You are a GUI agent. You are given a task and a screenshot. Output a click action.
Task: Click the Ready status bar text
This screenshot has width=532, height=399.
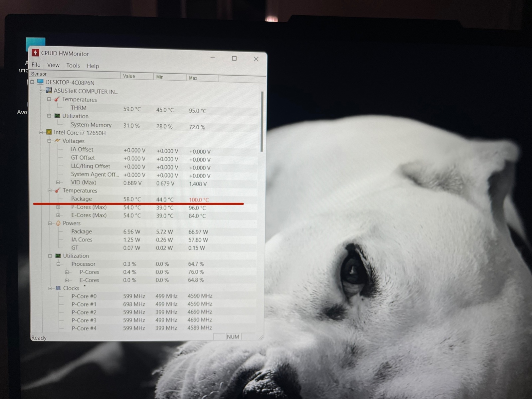[39, 337]
